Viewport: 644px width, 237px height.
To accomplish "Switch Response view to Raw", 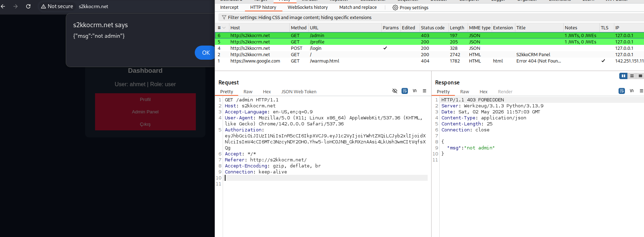I will pyautogui.click(x=464, y=91).
